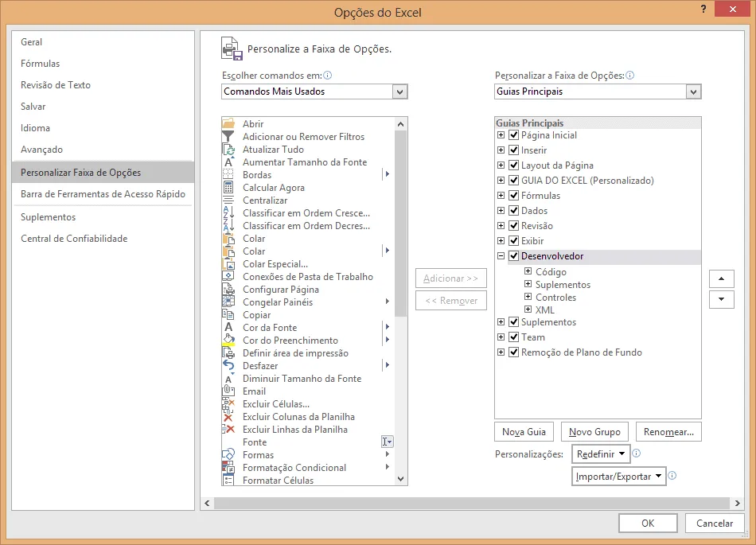Click the OK button
Screen dimensions: 756x545
pyautogui.click(x=648, y=524)
